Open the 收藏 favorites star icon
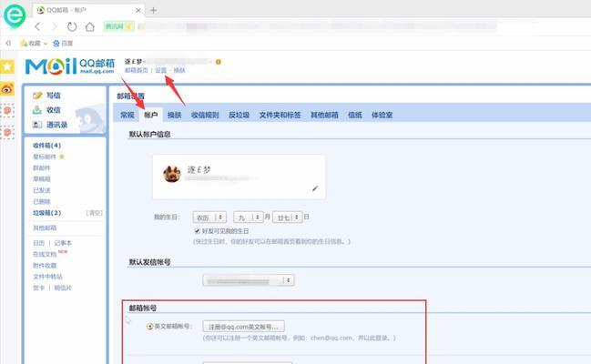This screenshot has width=591, height=364. tap(24, 44)
